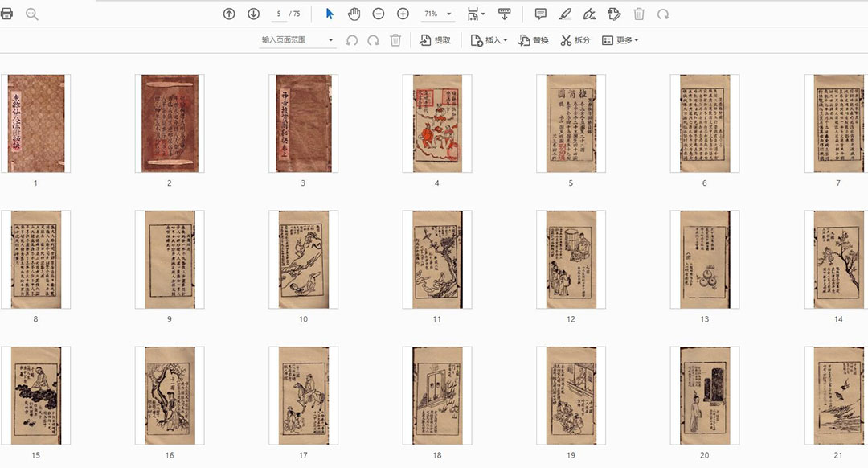This screenshot has width=868, height=468.
Task: Zoom in with the plus icon
Action: click(403, 14)
